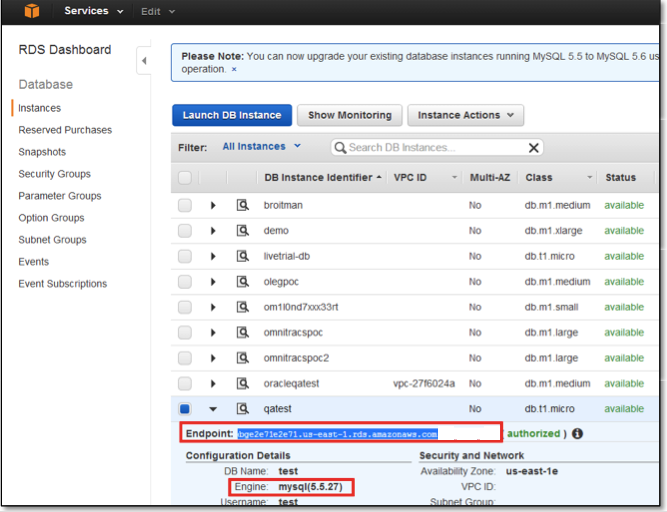Open Event Subscriptions in sidebar

(x=63, y=284)
